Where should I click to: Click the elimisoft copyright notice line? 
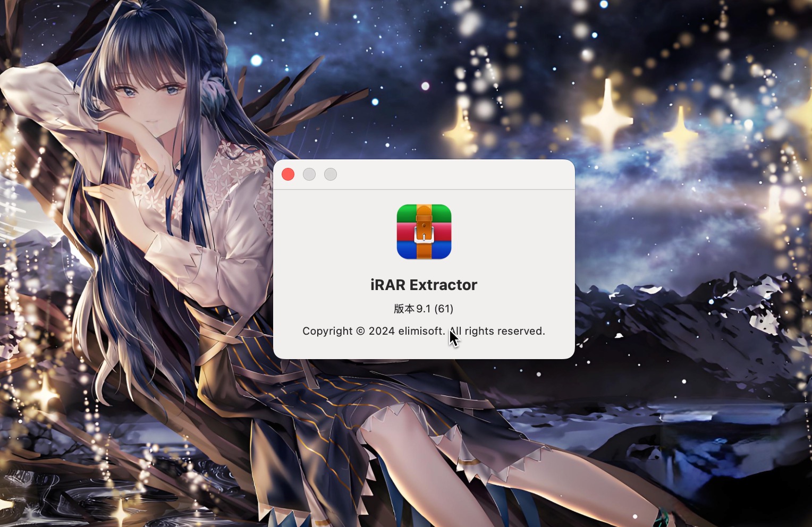[x=424, y=331]
